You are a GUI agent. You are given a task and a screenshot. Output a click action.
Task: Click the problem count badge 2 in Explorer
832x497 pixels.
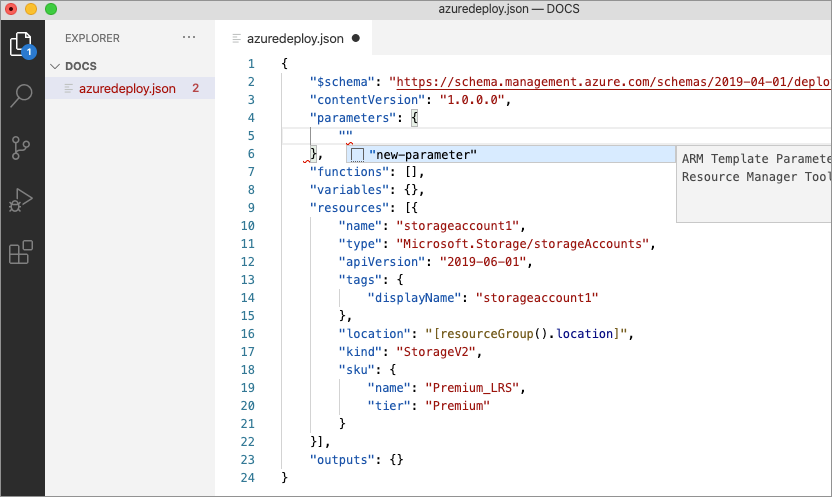[195, 88]
